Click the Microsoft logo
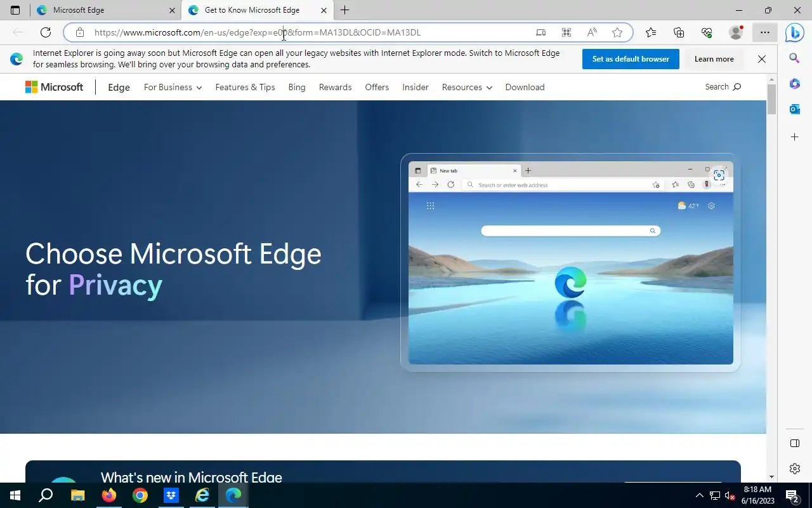 tap(54, 87)
